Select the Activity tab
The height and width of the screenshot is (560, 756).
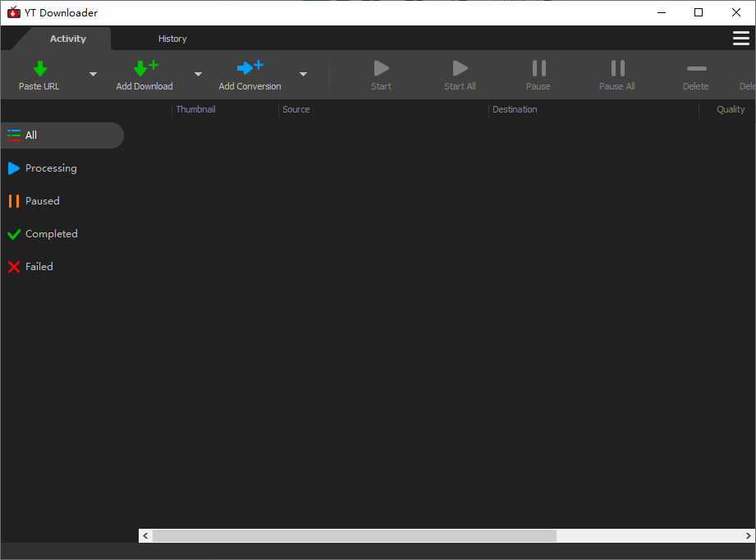click(67, 38)
